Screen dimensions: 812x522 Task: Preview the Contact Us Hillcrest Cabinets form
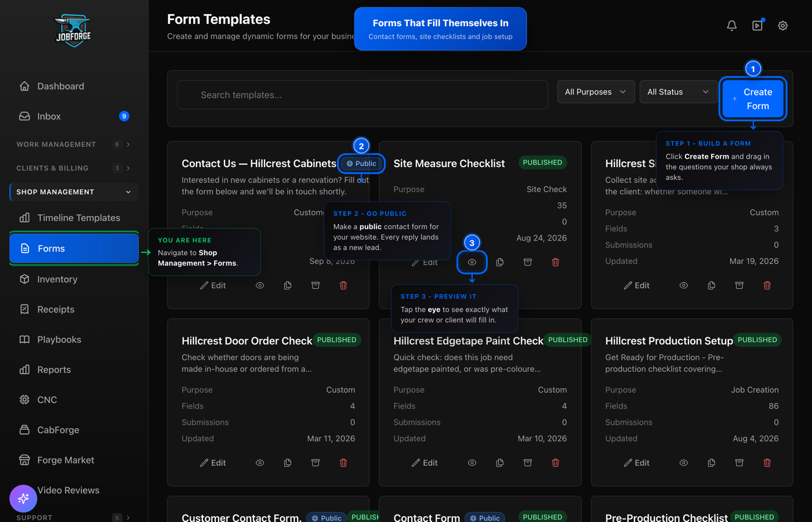260,285
